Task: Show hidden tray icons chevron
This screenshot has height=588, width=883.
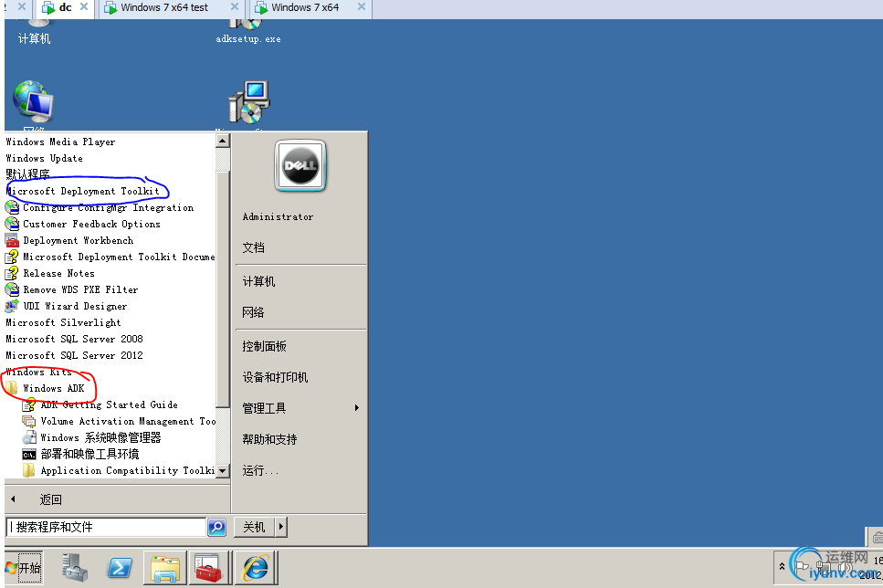Action: [782, 567]
